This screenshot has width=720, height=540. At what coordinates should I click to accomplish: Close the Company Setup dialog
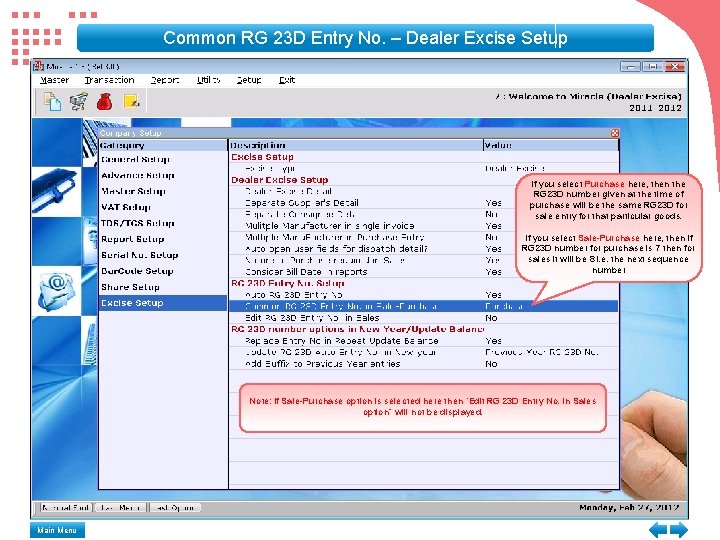click(x=614, y=133)
